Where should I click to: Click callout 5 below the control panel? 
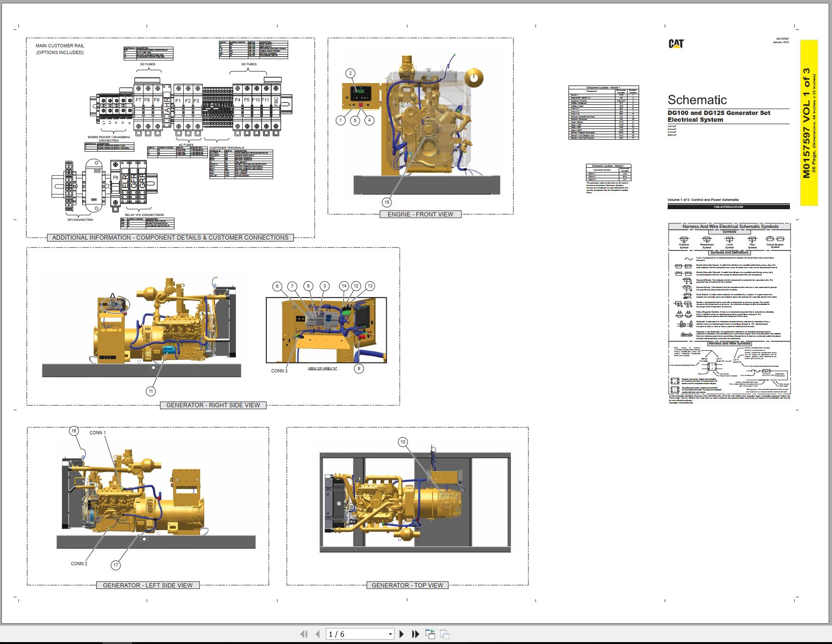click(355, 120)
